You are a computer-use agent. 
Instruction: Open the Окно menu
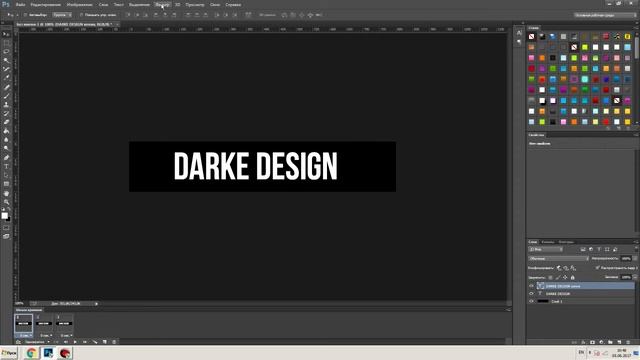click(215, 5)
